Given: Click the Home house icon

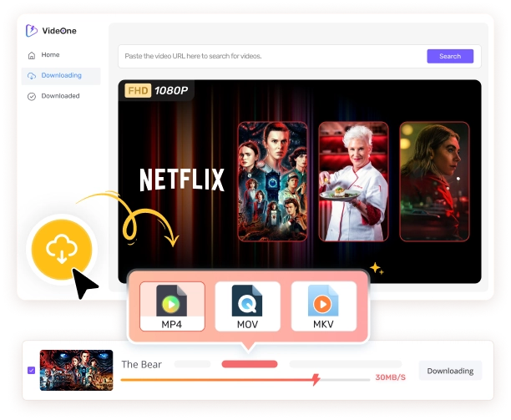Looking at the screenshot, I should coord(32,55).
